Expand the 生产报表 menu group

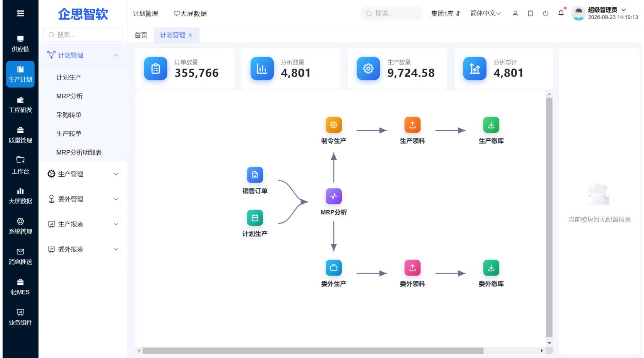pyautogui.click(x=83, y=224)
